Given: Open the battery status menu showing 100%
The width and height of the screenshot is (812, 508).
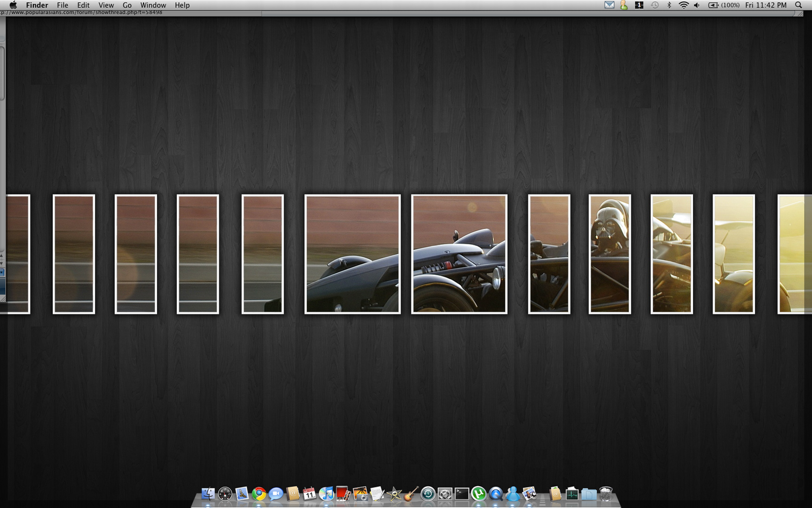Looking at the screenshot, I should [724, 5].
